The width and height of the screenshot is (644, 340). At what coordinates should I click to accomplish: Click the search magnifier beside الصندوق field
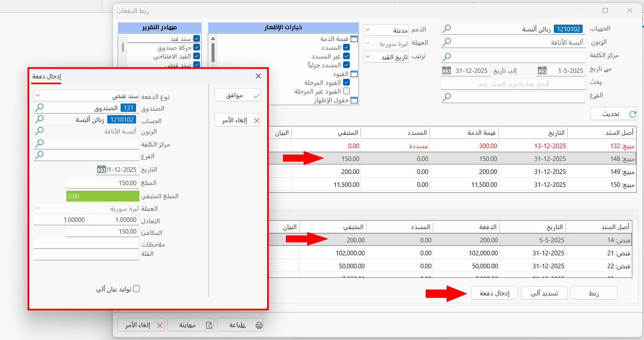click(x=40, y=107)
